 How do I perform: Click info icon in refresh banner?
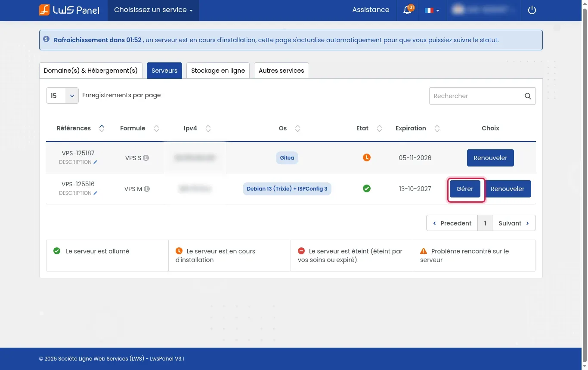(x=46, y=40)
